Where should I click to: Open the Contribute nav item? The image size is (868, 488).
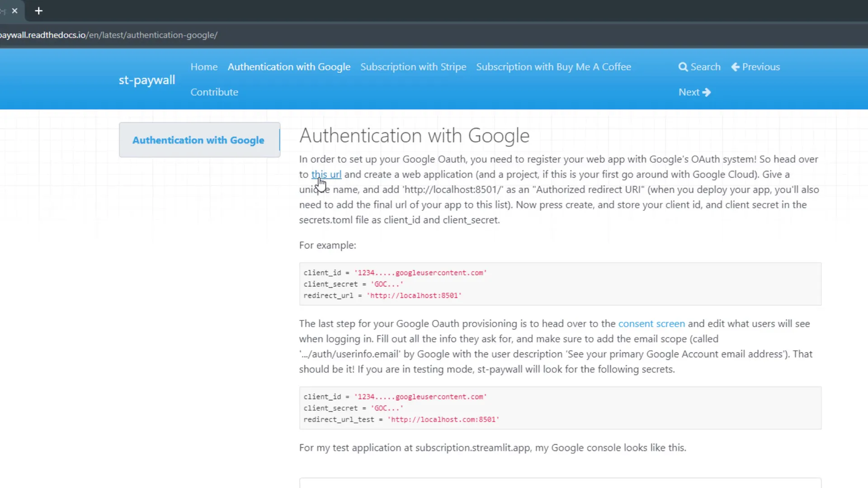(214, 92)
